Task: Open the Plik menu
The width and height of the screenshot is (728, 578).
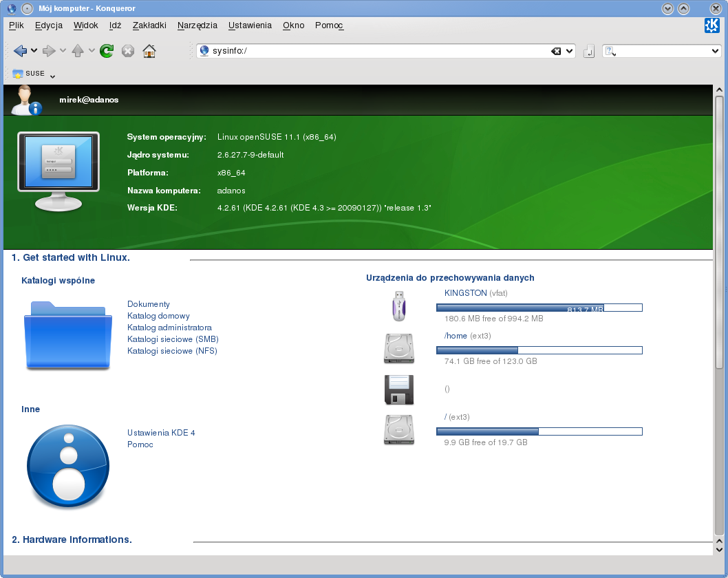Action: click(x=17, y=25)
